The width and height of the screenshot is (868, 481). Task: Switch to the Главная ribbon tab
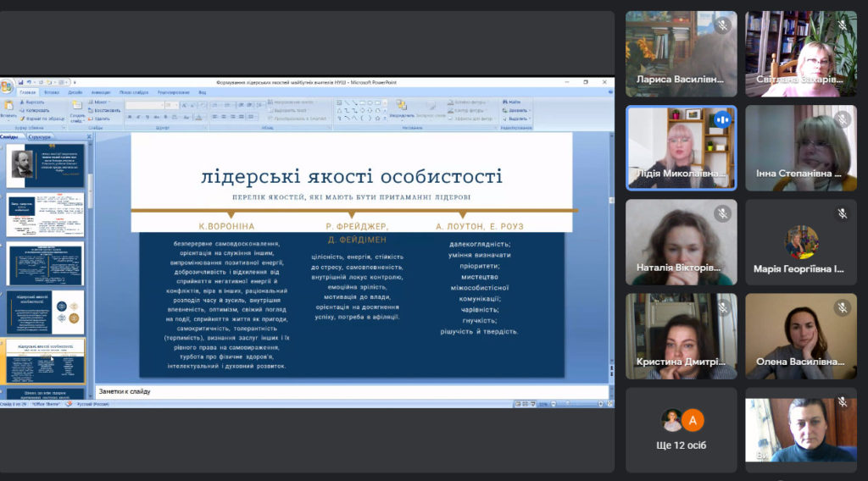click(28, 92)
